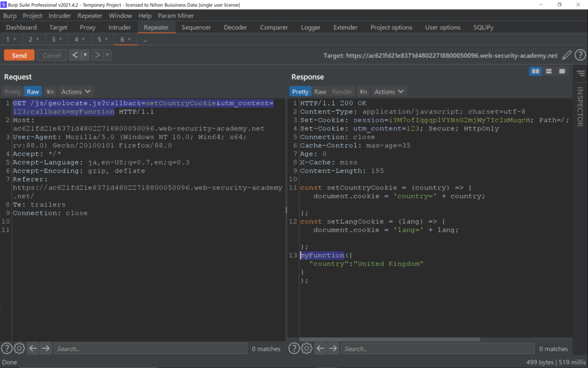Image resolution: width=588 pixels, height=368 pixels.
Task: Select the Response Render view
Action: click(342, 92)
